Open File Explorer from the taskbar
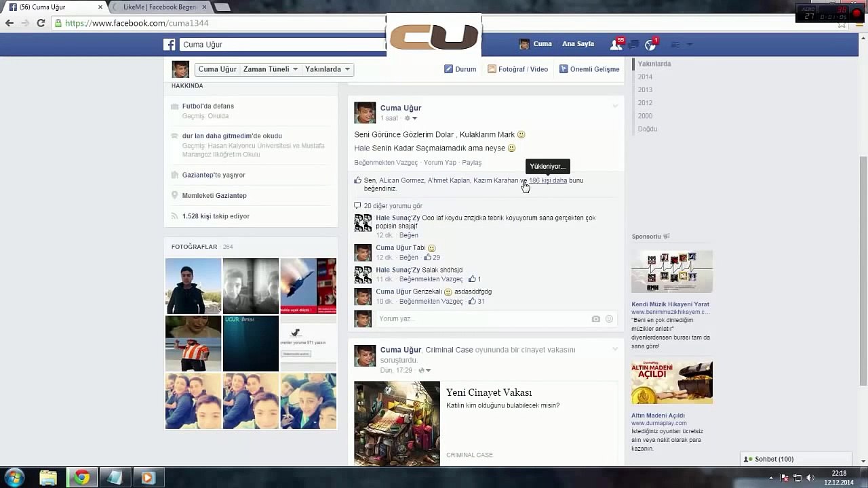This screenshot has height=488, width=868. click(48, 477)
